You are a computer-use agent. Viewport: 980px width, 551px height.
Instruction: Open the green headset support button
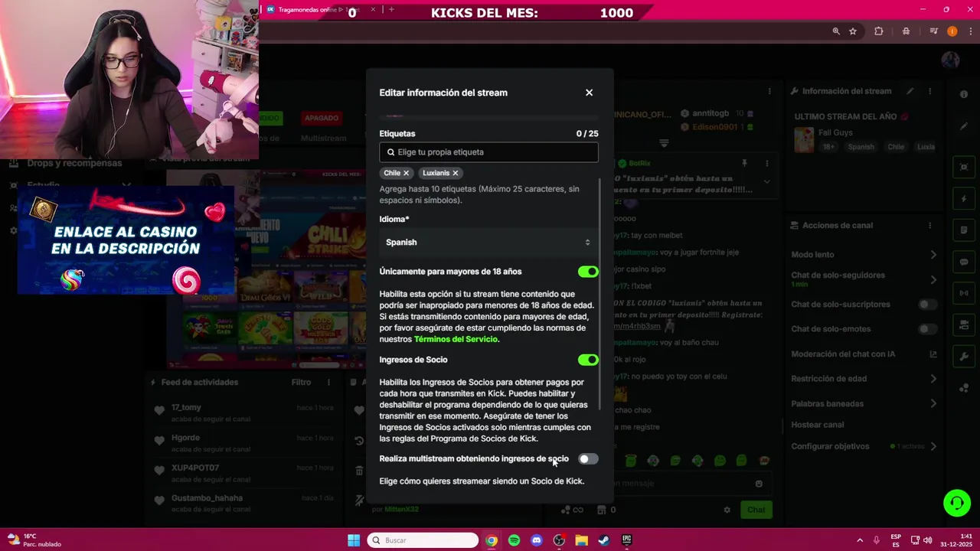956,503
